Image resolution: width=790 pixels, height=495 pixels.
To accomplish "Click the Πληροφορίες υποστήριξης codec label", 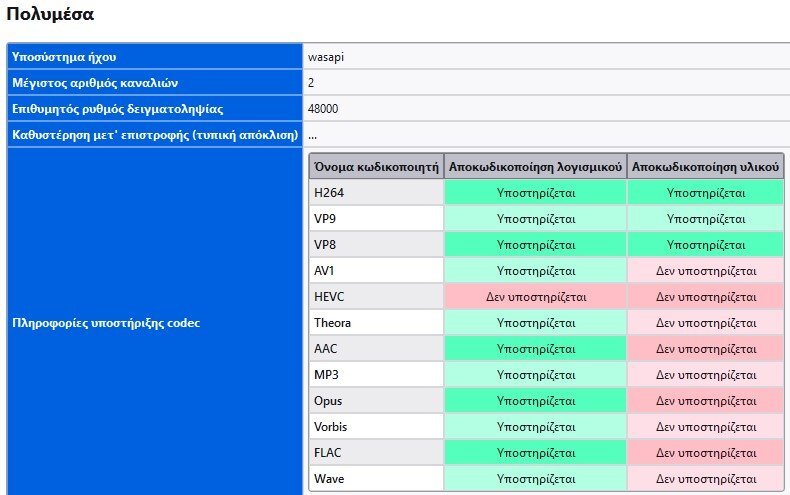I will 155,323.
